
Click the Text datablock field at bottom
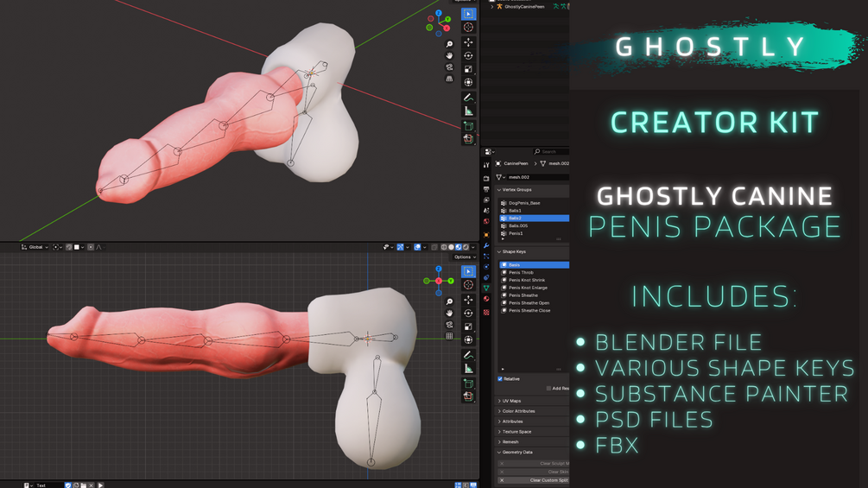coord(47,485)
